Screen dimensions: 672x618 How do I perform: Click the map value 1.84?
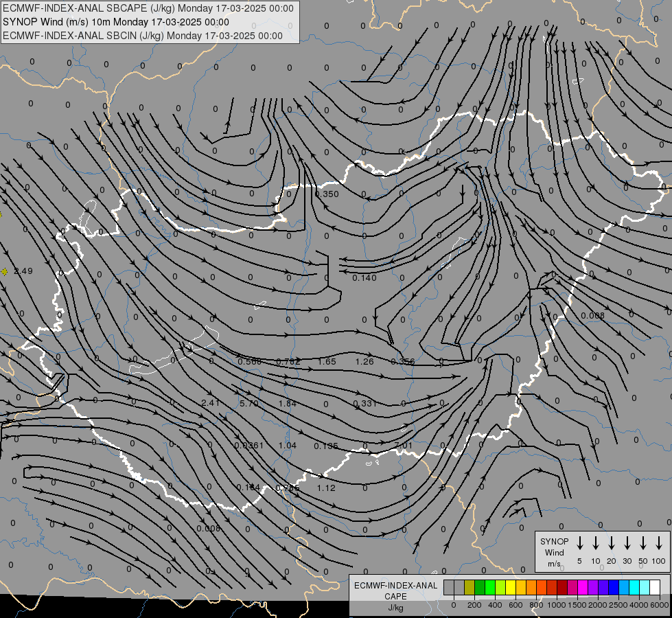[288, 404]
